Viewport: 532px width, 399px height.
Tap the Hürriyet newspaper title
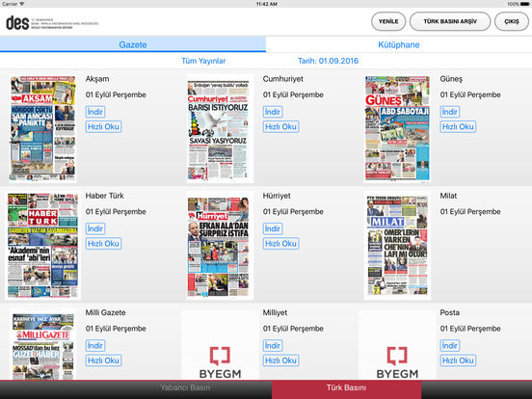277,196
